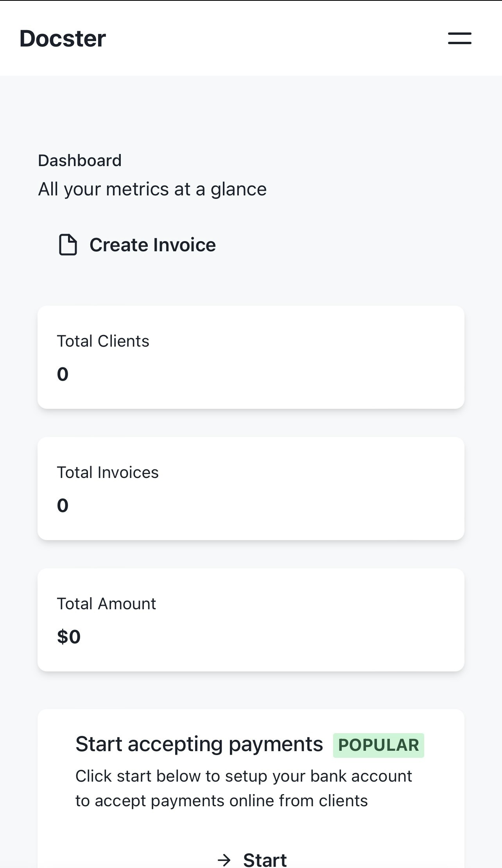Click the Start accepting payments heading

point(199,744)
